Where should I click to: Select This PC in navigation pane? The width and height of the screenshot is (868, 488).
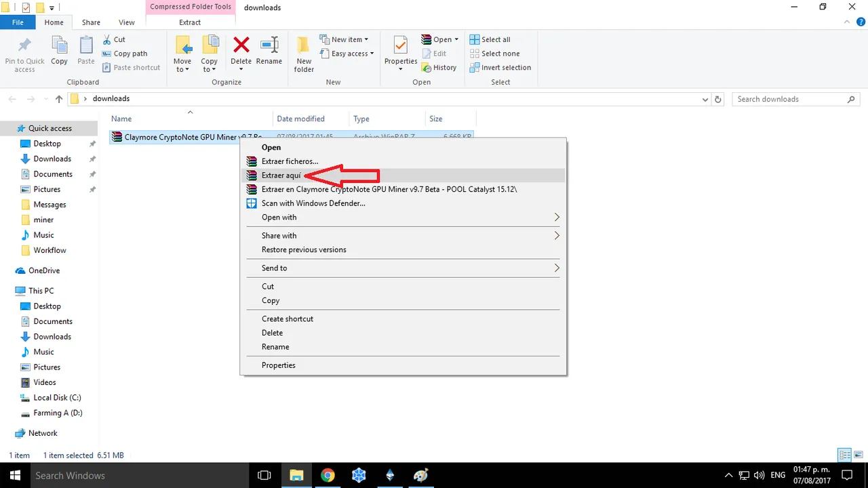point(41,291)
